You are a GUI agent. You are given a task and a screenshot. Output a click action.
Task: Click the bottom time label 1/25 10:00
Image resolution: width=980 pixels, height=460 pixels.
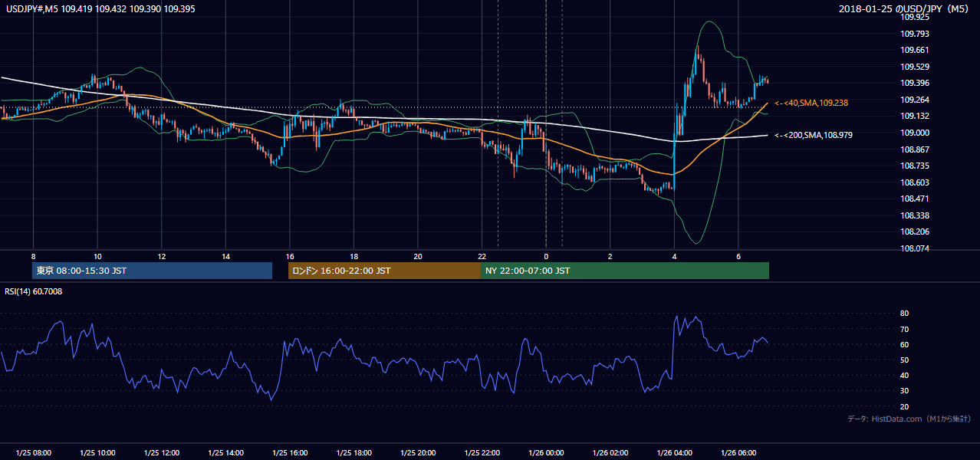tap(97, 453)
